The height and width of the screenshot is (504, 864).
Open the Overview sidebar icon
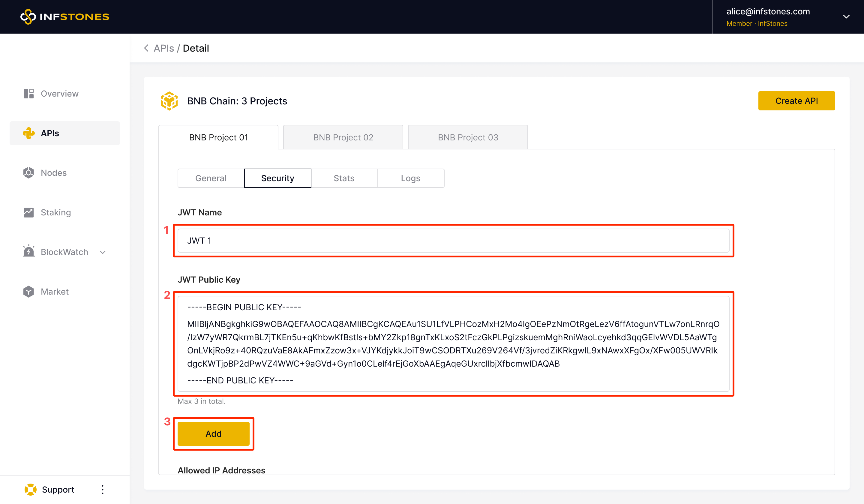tap(29, 94)
